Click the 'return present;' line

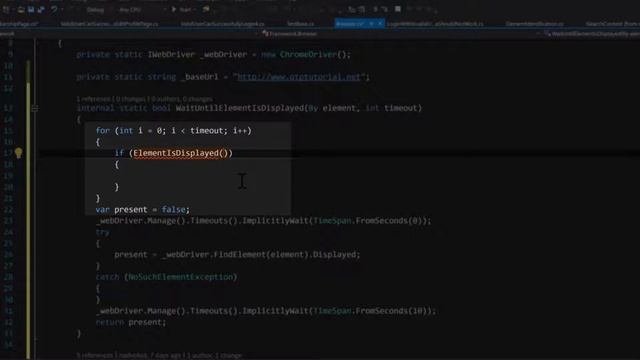(131, 322)
